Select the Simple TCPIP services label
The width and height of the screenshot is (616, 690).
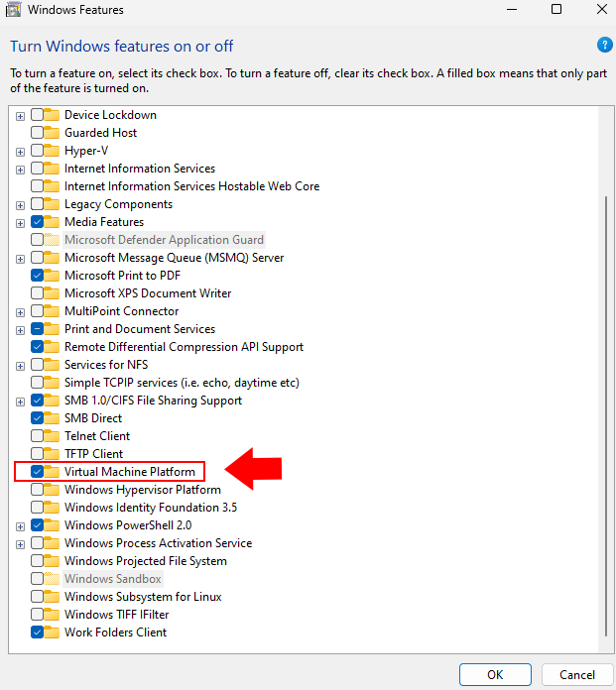[182, 383]
